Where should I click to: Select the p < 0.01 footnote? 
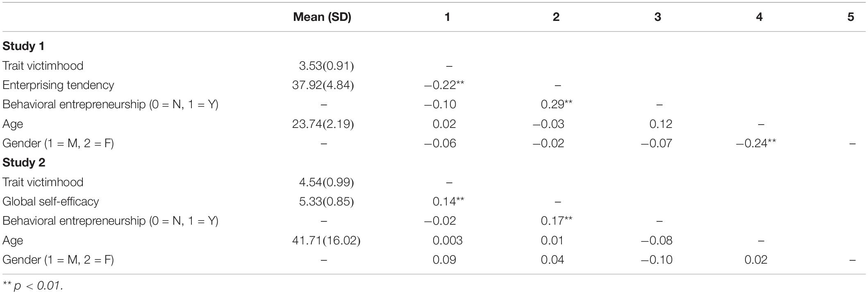[33, 286]
